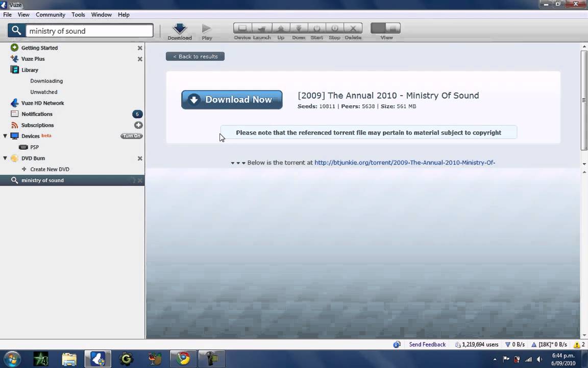Click the page vertical scrollbar thumb

pyautogui.click(x=584, y=100)
